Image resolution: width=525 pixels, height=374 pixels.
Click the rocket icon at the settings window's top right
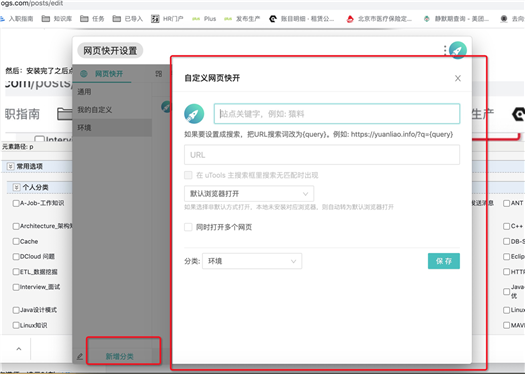point(458,50)
